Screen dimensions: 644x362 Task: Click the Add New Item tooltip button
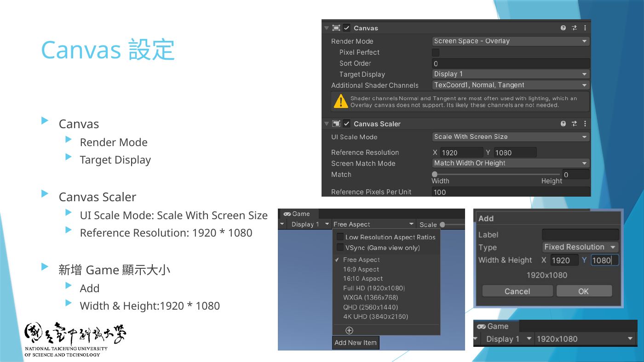coord(356,343)
